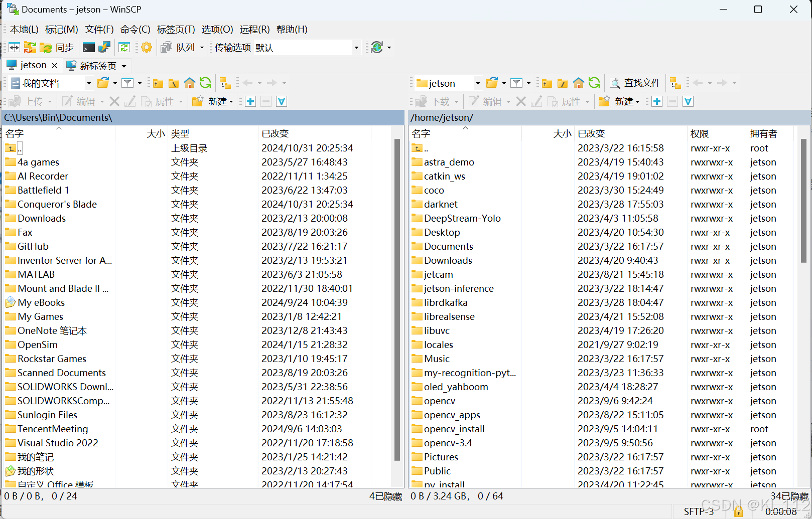Click the local filter icon

click(x=127, y=83)
